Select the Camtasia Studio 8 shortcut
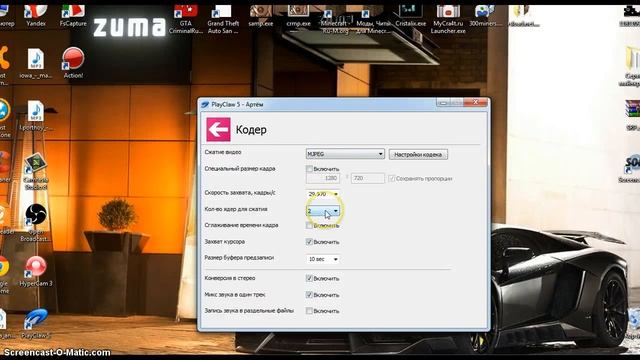Viewport: 640px width, 360px height. pos(36,171)
